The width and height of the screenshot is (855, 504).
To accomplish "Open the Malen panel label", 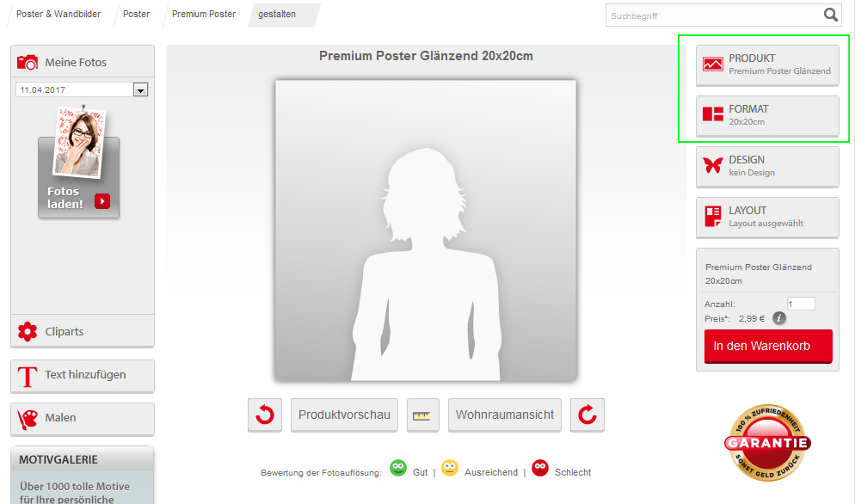I will click(60, 417).
